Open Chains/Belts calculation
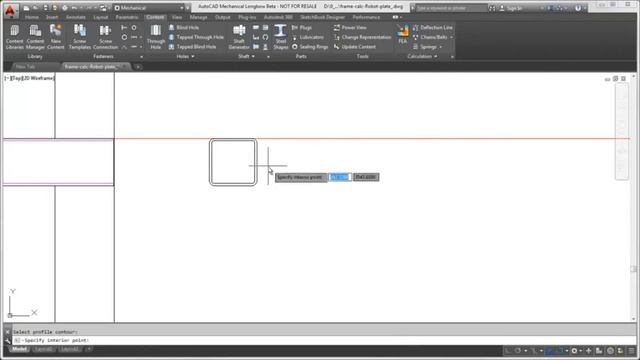640x360 pixels. point(429,37)
